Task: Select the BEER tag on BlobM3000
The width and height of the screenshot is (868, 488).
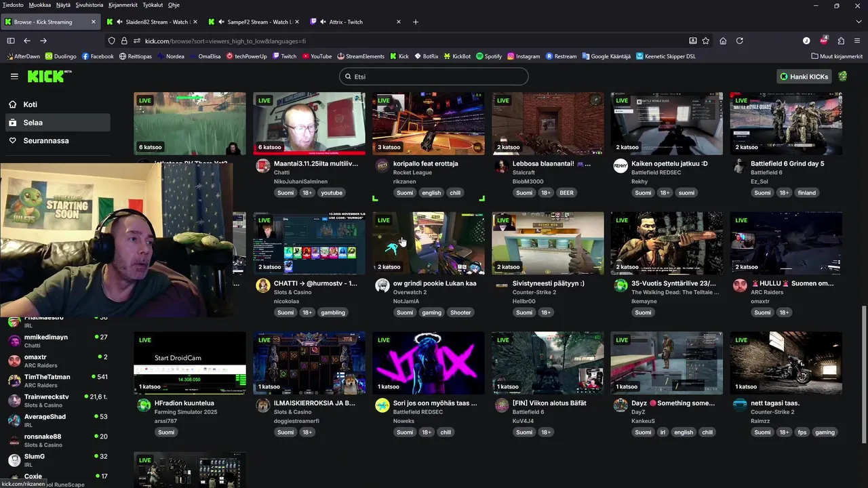Action: (567, 192)
